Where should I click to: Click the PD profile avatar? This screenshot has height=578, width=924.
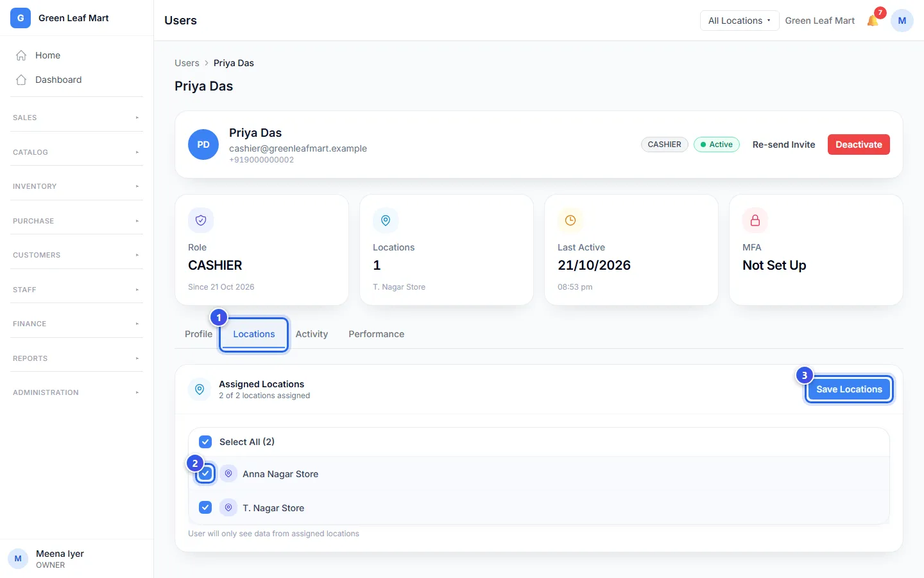coord(203,144)
